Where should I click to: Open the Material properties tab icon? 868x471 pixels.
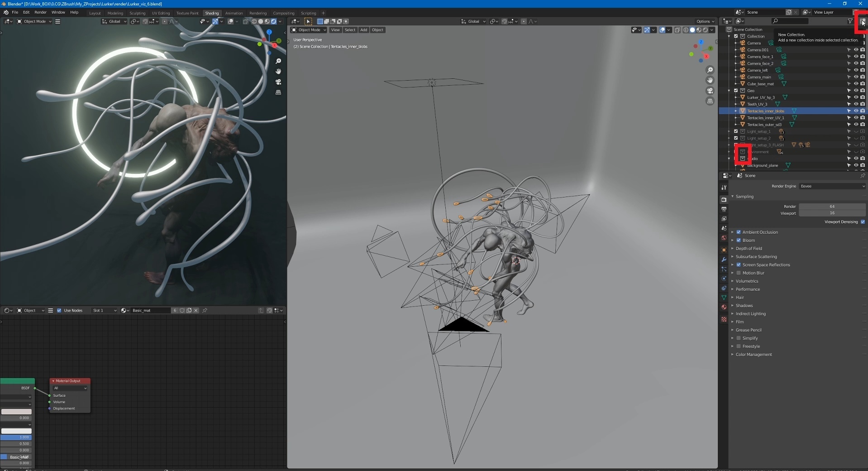pyautogui.click(x=724, y=307)
